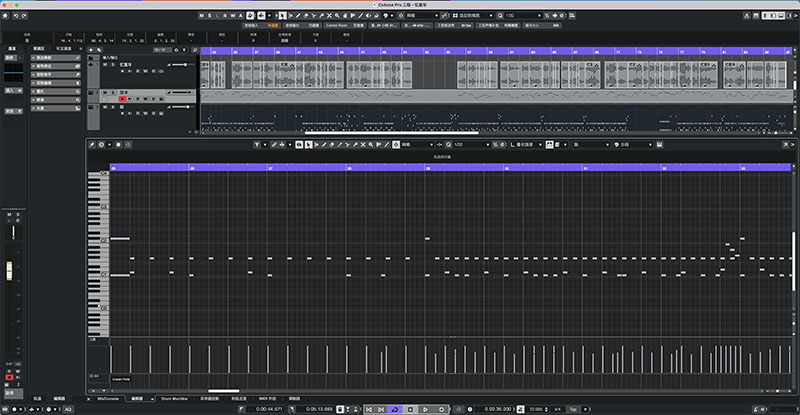Image resolution: width=800 pixels, height=415 pixels.
Task: Click the 0:00:36.000 time display
Action: click(x=497, y=409)
